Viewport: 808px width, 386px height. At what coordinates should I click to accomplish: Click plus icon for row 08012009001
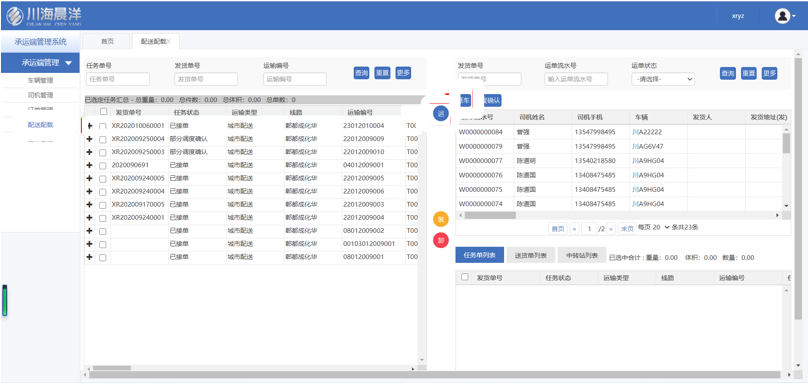(89, 257)
